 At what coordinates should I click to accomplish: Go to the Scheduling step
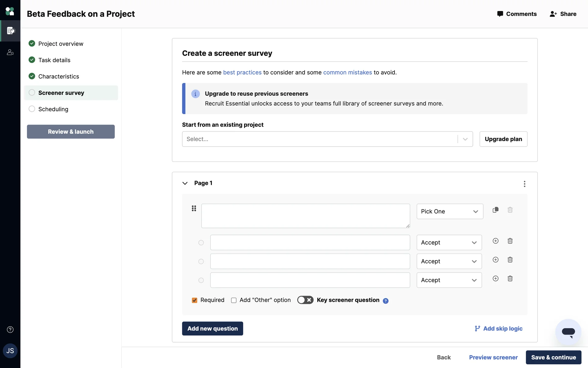tap(53, 109)
